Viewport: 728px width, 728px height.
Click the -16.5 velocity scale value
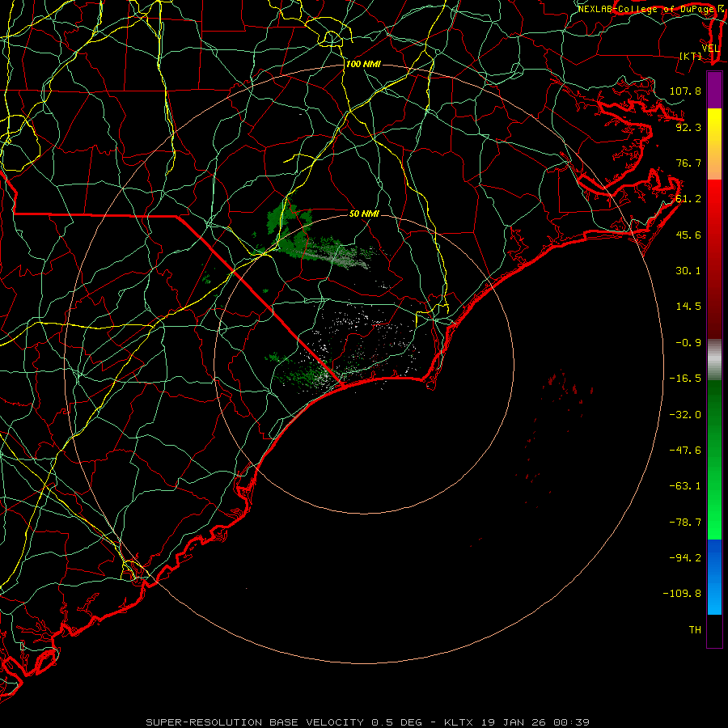coord(685,379)
